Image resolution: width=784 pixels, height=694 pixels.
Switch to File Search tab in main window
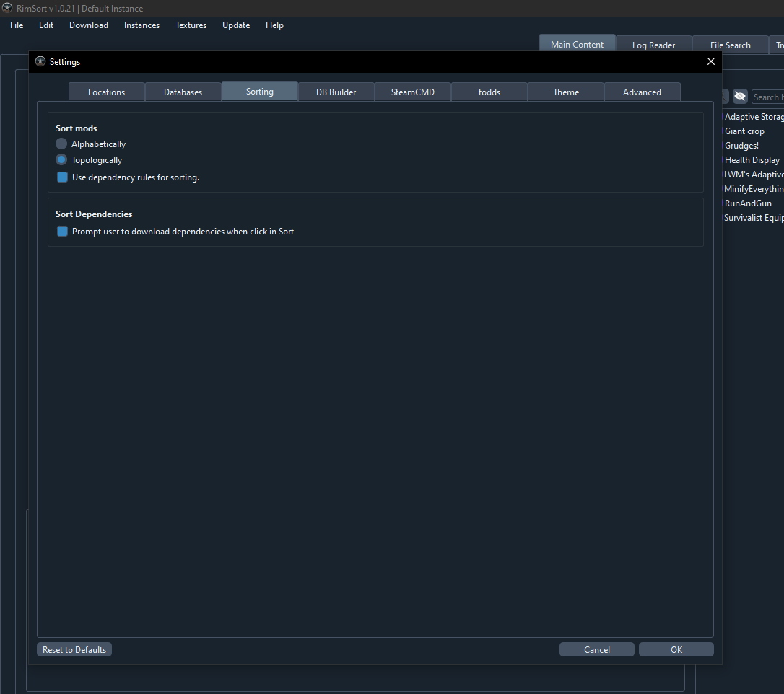point(730,45)
